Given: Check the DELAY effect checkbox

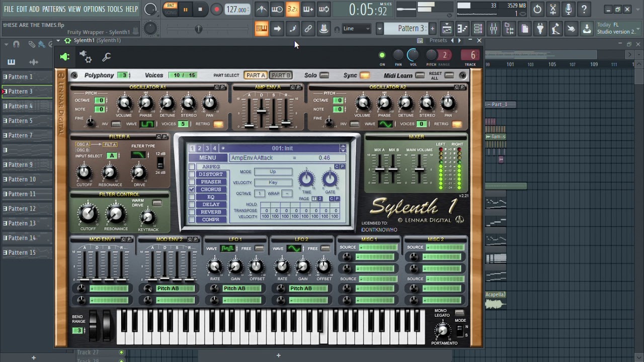Looking at the screenshot, I should (192, 205).
